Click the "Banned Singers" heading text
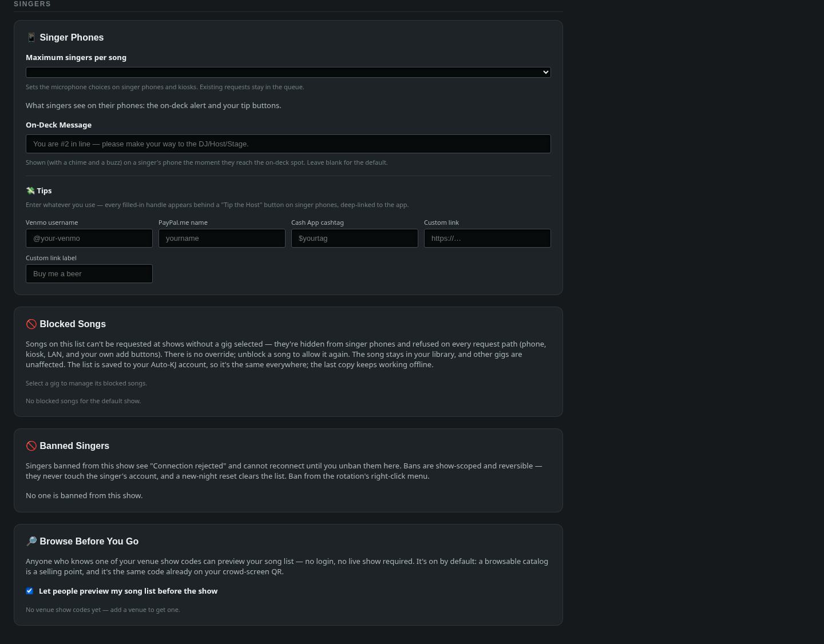 click(74, 446)
